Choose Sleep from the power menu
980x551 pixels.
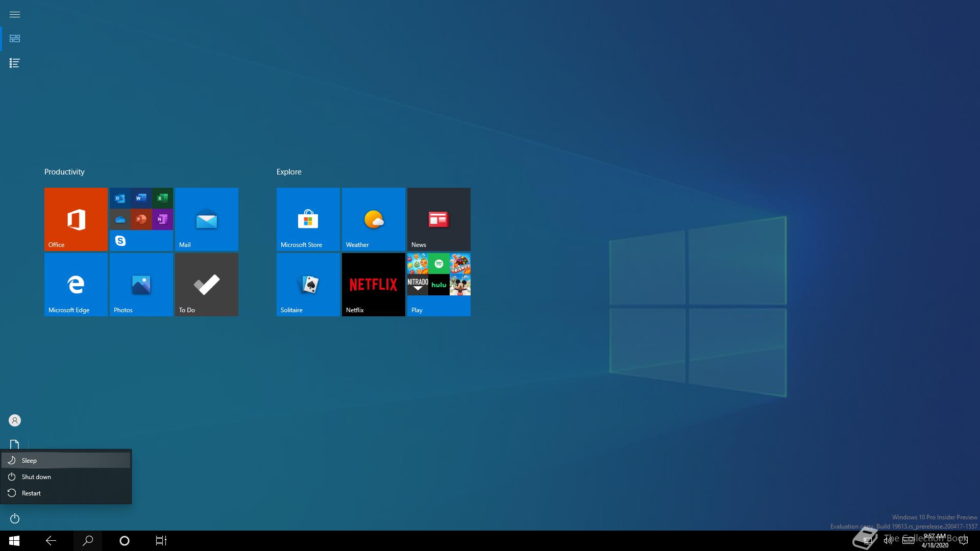[66, 460]
